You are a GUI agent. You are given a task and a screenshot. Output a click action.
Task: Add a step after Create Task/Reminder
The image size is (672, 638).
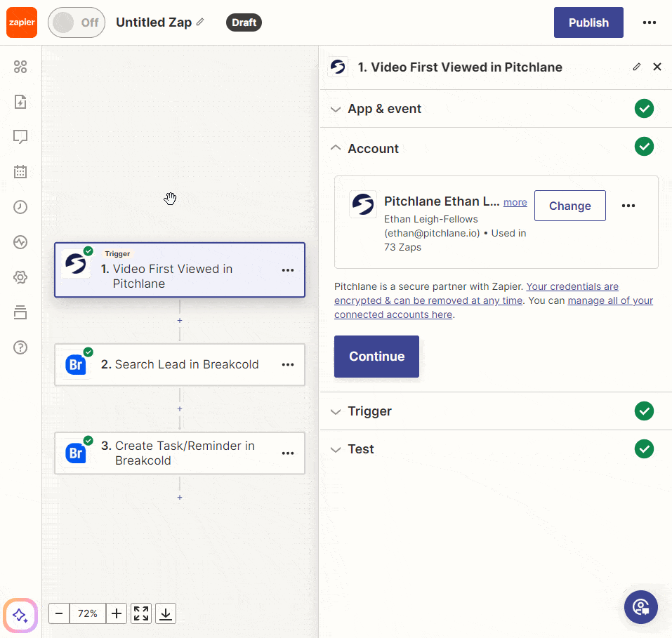point(180,498)
